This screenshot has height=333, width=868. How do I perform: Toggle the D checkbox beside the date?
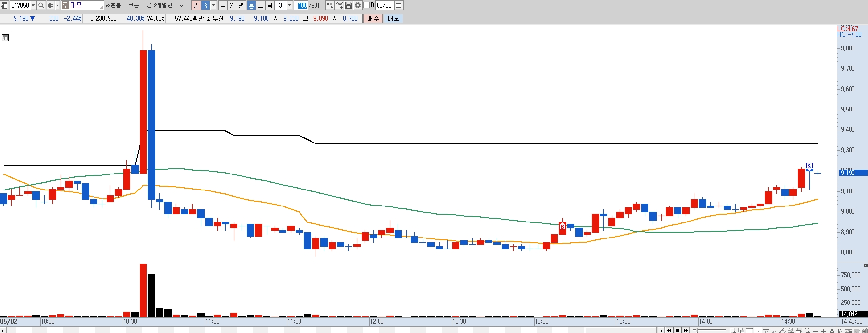point(366,5)
